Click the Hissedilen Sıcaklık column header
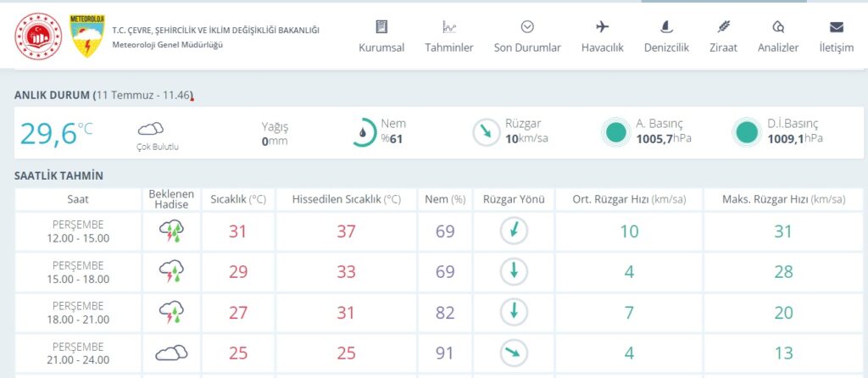This screenshot has width=868, height=378. click(x=346, y=199)
